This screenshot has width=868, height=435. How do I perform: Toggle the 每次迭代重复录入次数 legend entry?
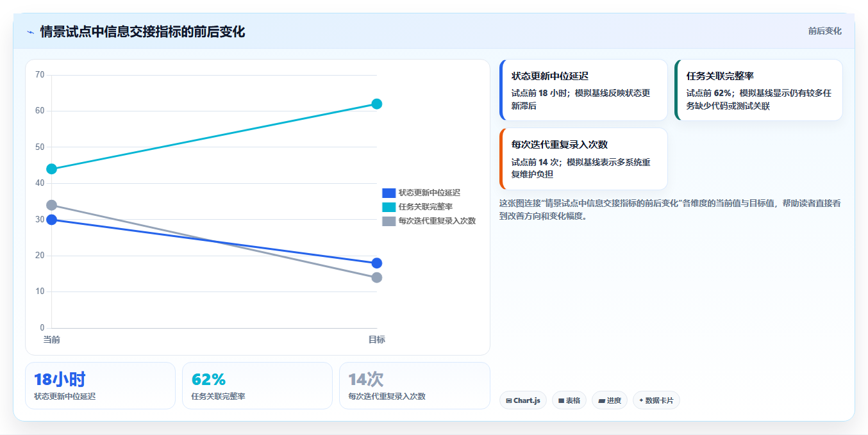coord(429,221)
